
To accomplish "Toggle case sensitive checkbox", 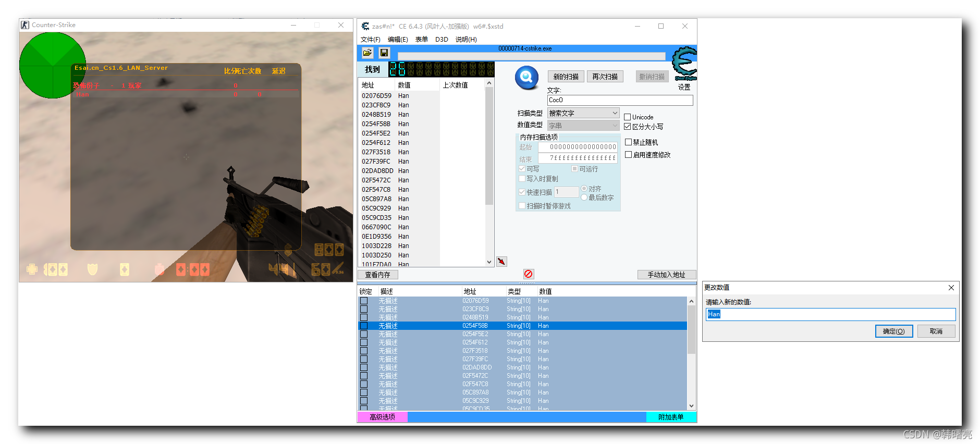I will (x=628, y=127).
